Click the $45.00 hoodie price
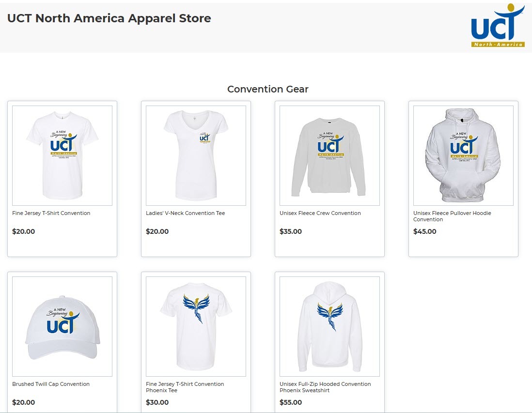This screenshot has width=532, height=413. pyautogui.click(x=425, y=231)
